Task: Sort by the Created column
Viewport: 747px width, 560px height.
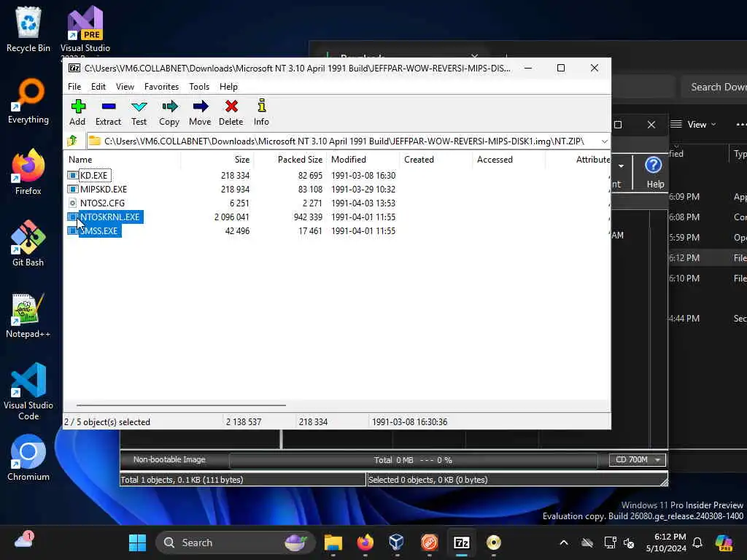Action: click(436, 160)
